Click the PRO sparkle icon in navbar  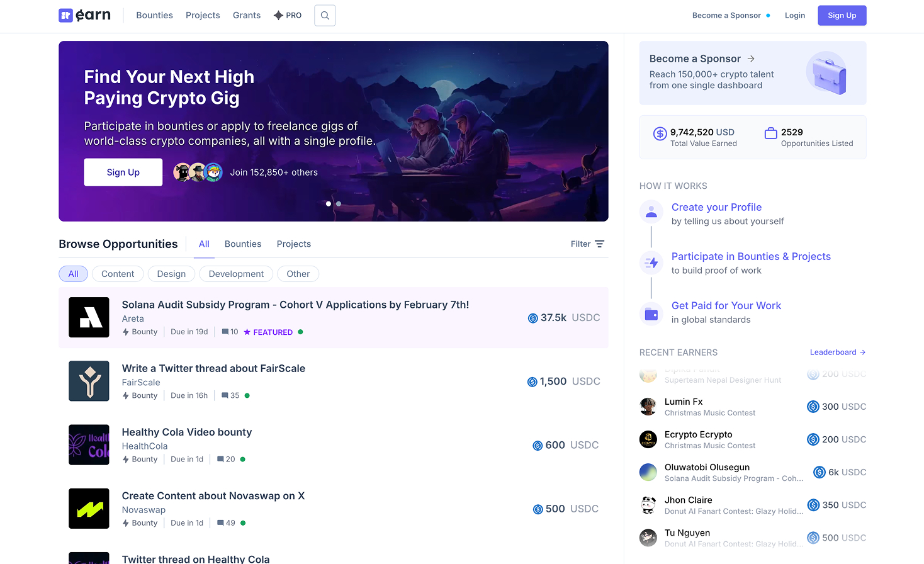click(278, 15)
